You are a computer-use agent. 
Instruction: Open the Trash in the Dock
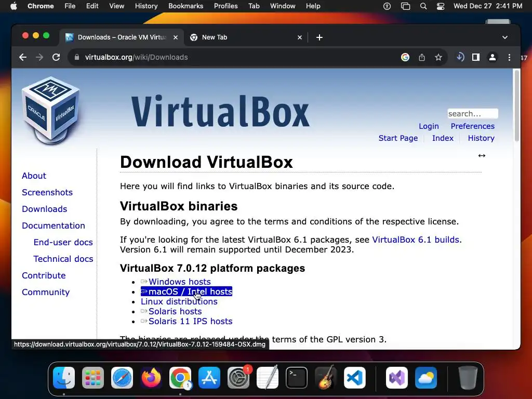(468, 378)
